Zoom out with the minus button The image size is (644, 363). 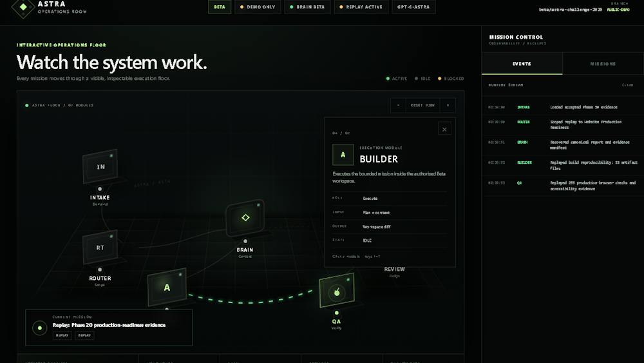398,105
